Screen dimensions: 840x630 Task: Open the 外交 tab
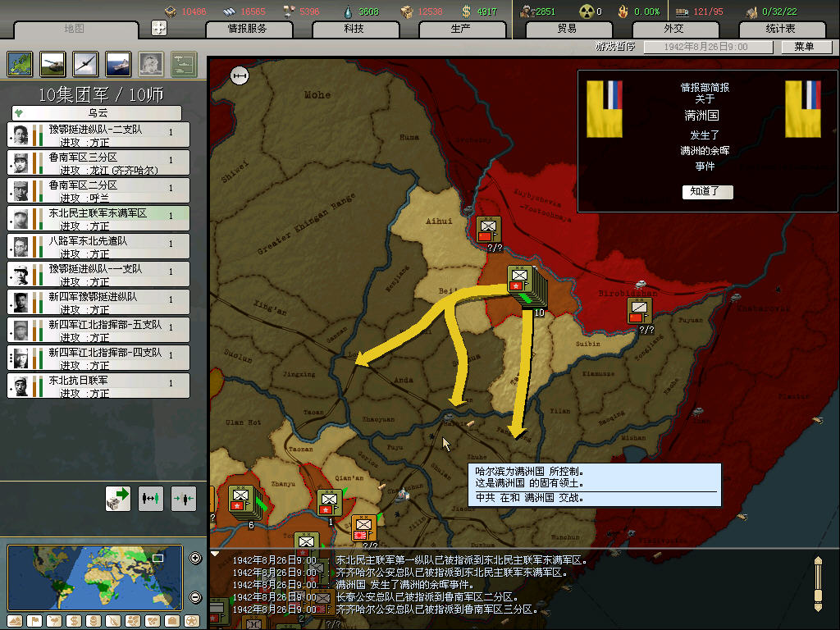(673, 29)
